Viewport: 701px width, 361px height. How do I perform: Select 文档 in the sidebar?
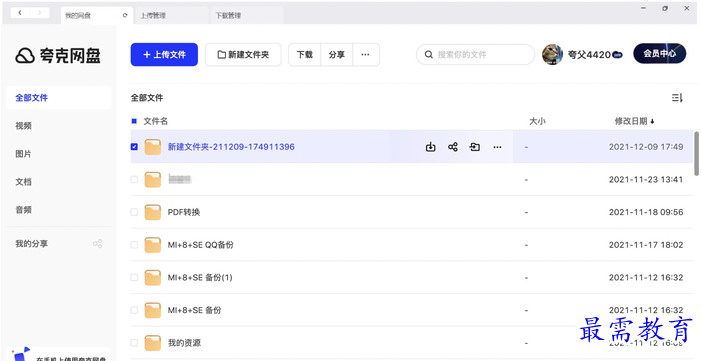pyautogui.click(x=23, y=182)
